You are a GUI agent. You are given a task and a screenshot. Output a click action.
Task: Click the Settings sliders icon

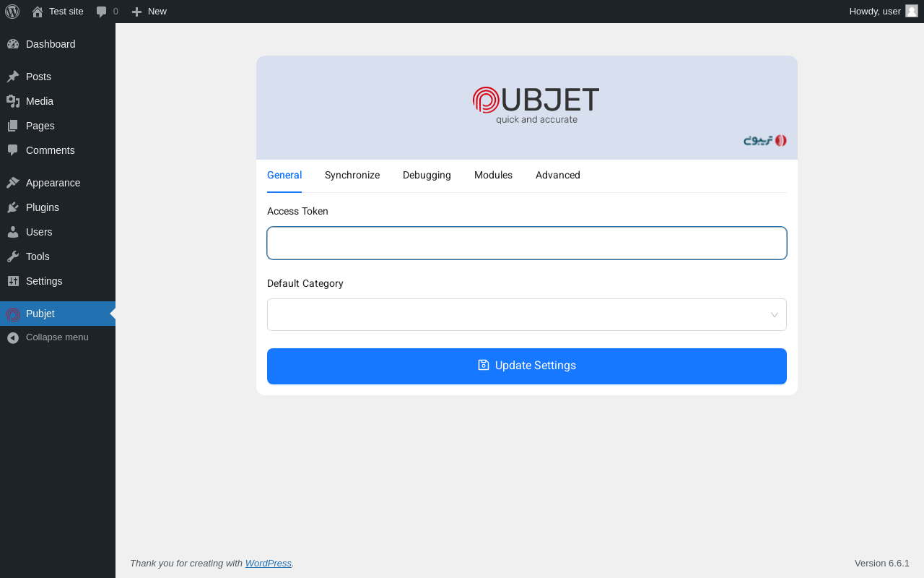pos(13,281)
